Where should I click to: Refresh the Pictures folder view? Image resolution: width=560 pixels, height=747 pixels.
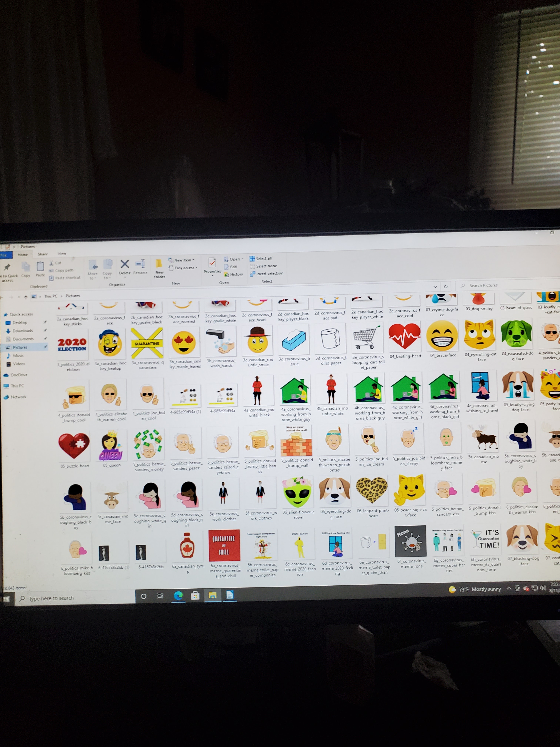pyautogui.click(x=446, y=286)
